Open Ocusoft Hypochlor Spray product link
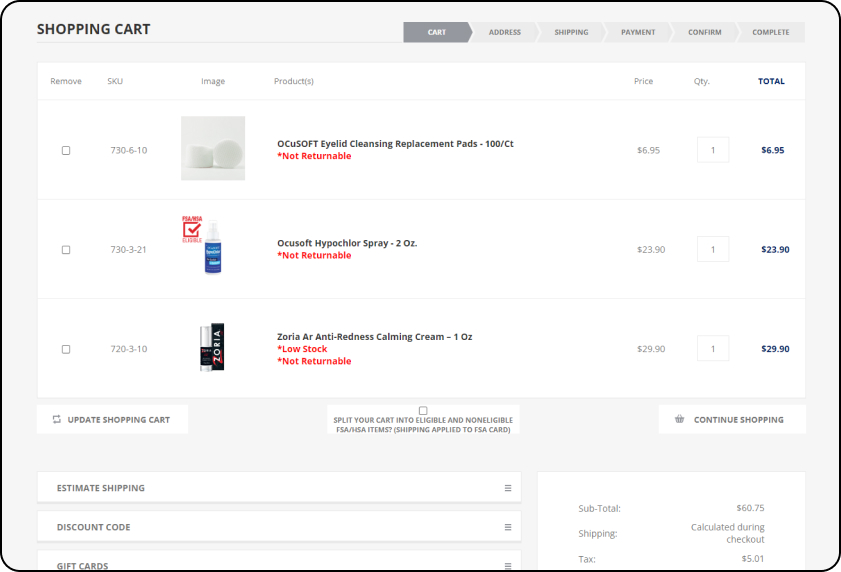 tap(347, 243)
